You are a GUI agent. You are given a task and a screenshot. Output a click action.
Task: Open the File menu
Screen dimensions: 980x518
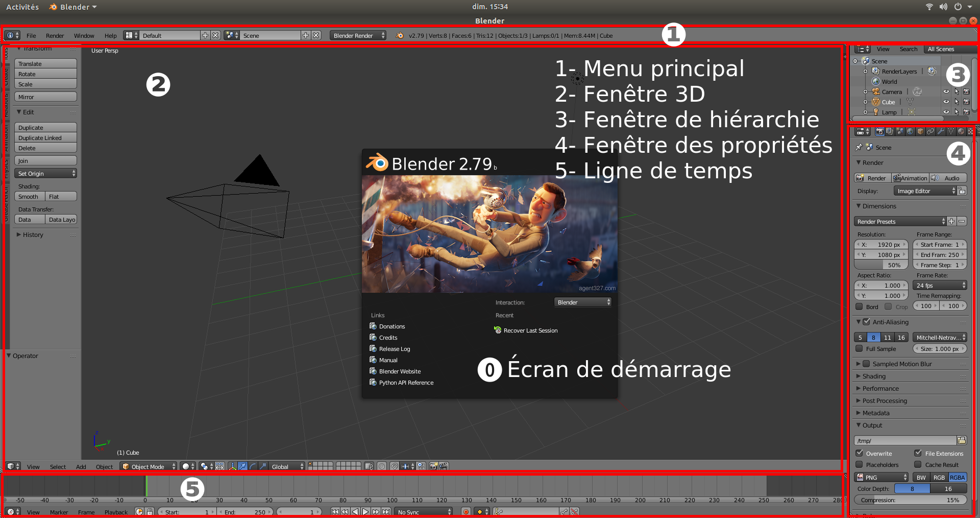coord(31,36)
